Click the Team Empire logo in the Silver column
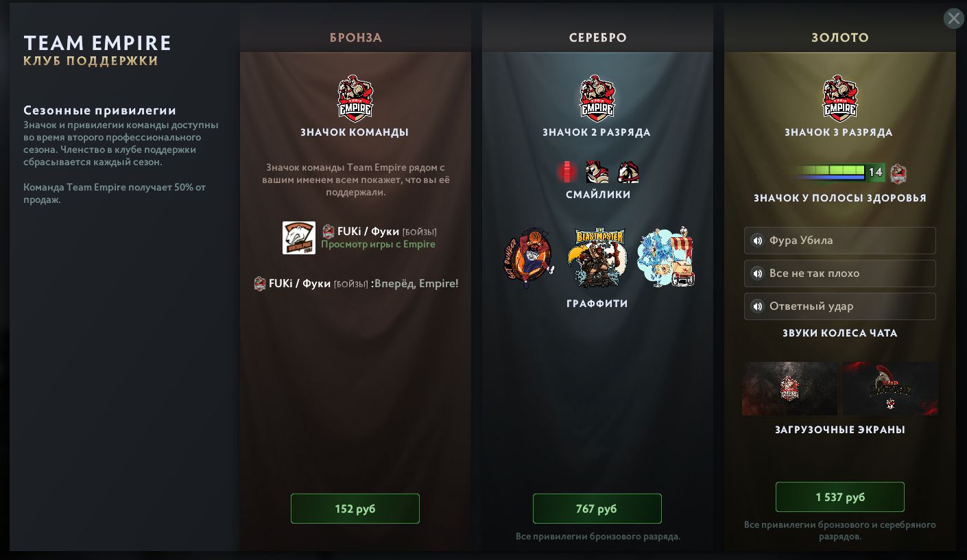This screenshot has height=560, width=967. click(597, 98)
